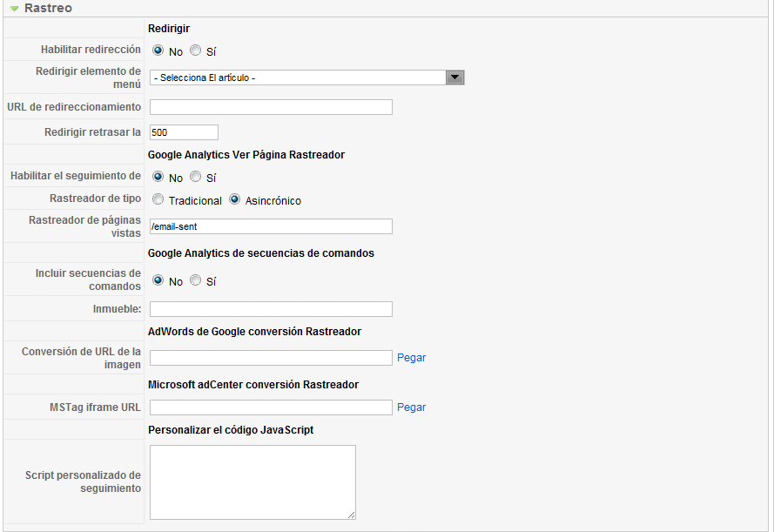Image resolution: width=774 pixels, height=532 pixels.
Task: Choose Asincrónico tracker type
Action: (x=234, y=199)
